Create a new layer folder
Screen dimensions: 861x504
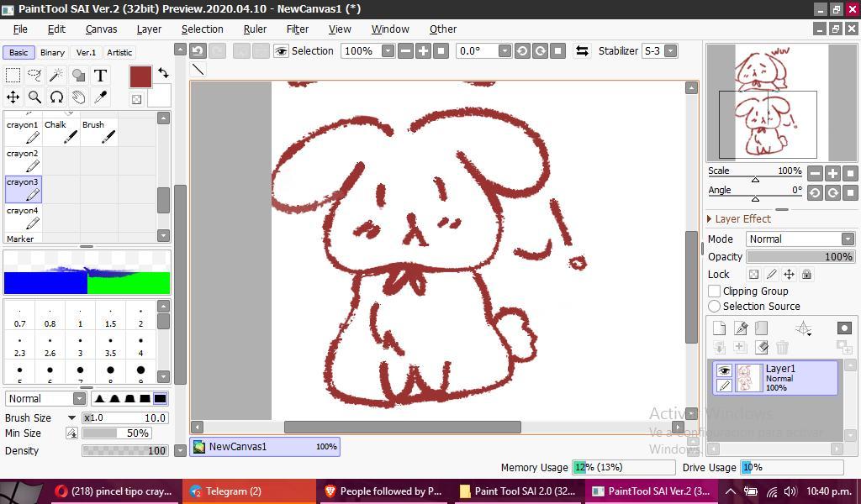761,328
